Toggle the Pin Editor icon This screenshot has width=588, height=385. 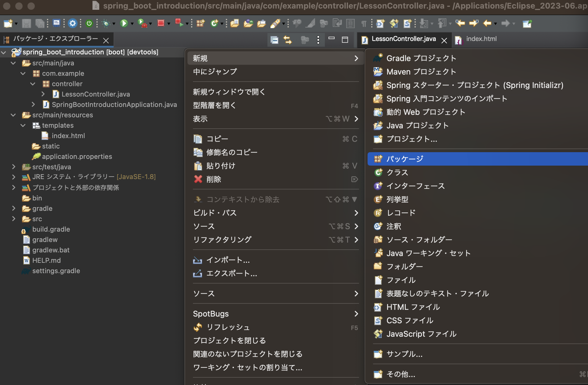[x=527, y=24]
